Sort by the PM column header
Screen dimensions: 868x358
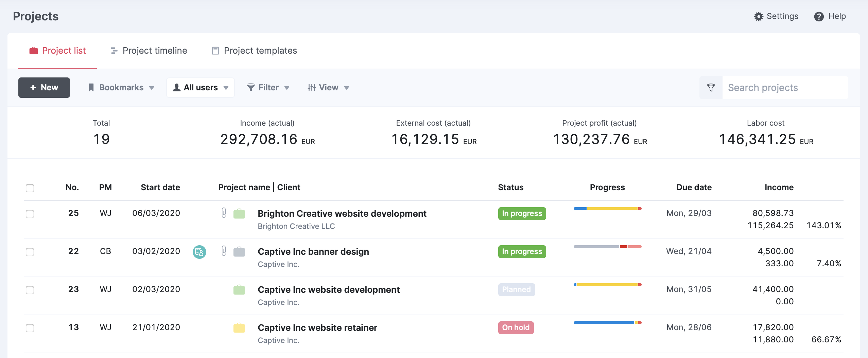click(x=105, y=187)
